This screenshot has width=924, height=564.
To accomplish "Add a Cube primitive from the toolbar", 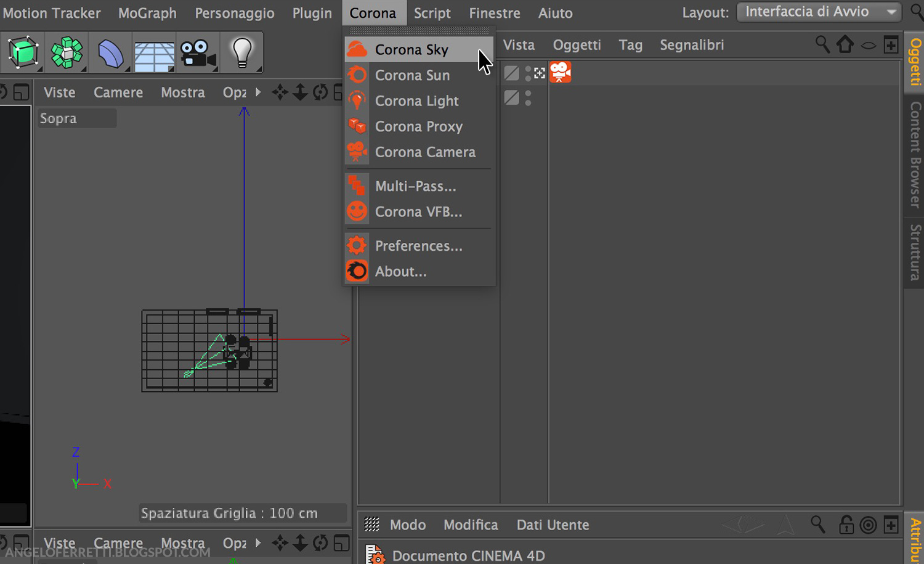I will tap(23, 52).
